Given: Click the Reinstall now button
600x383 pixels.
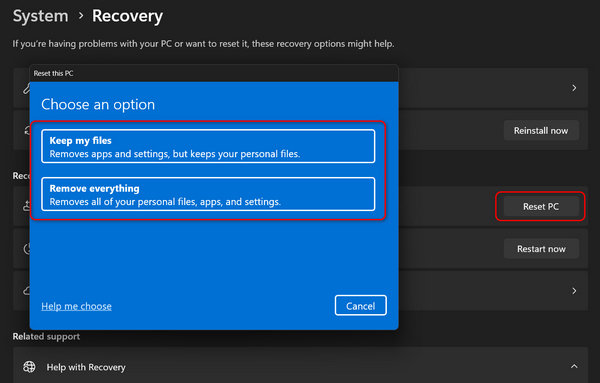Looking at the screenshot, I should point(541,130).
